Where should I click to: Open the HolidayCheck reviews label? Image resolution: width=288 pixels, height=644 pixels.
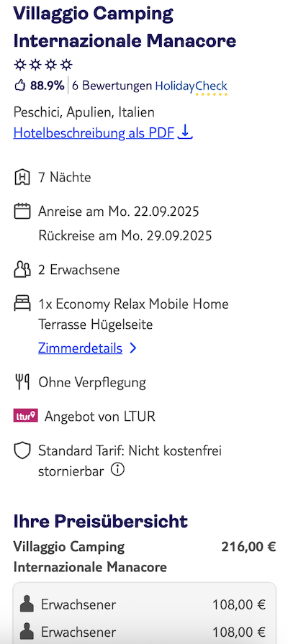click(191, 86)
